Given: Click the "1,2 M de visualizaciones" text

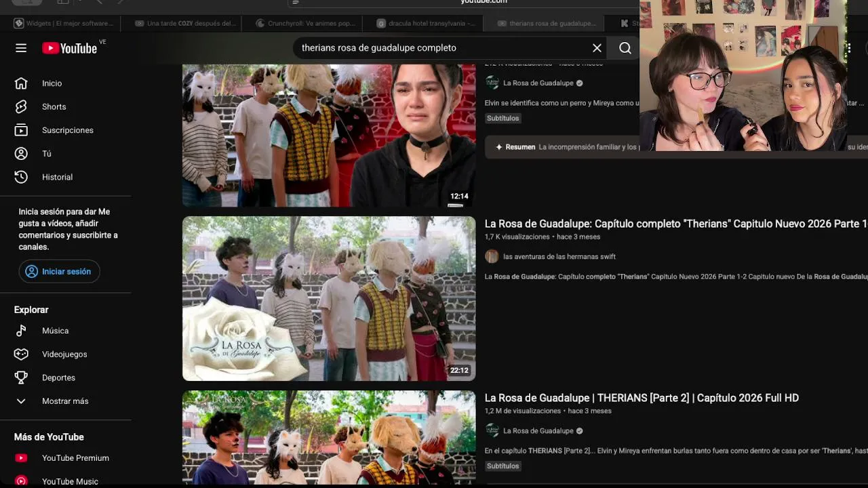Looking at the screenshot, I should click(523, 411).
